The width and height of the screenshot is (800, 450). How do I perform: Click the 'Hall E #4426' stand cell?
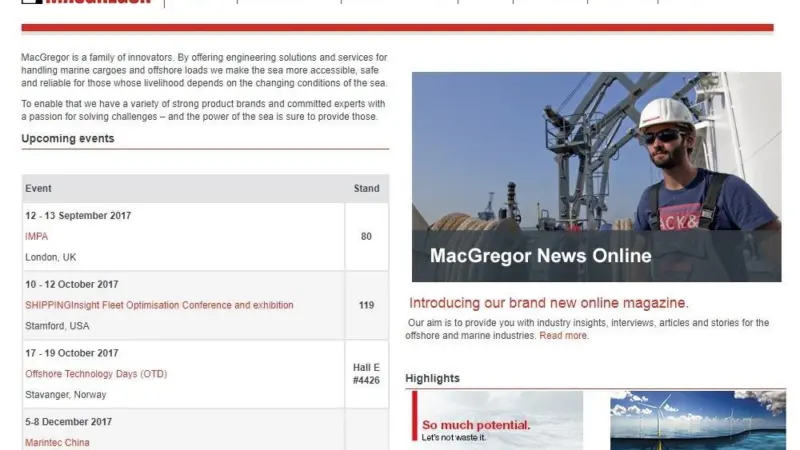pos(366,374)
